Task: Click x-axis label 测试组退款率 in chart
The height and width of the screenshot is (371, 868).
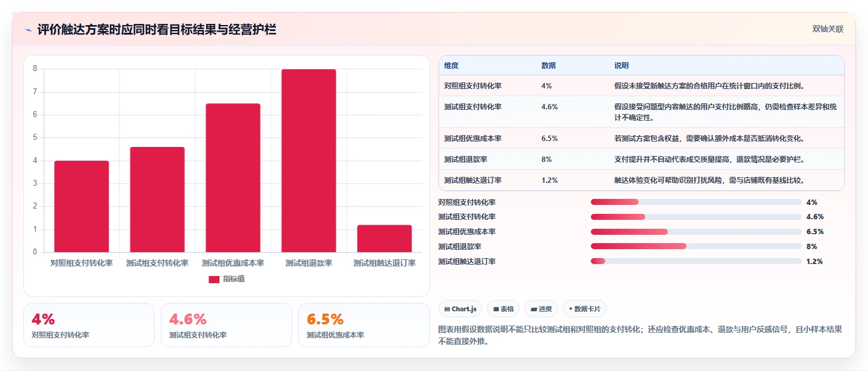Action: [x=309, y=263]
